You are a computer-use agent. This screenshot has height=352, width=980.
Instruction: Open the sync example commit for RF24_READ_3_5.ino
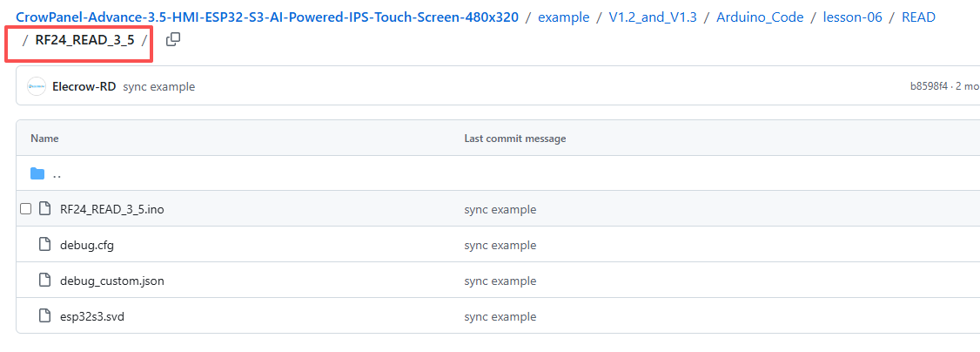(500, 209)
